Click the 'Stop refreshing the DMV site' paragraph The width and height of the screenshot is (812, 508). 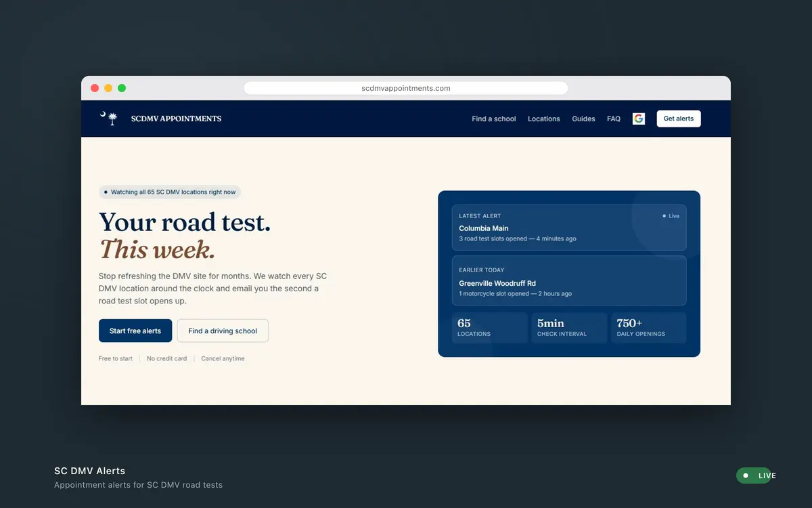coord(213,289)
